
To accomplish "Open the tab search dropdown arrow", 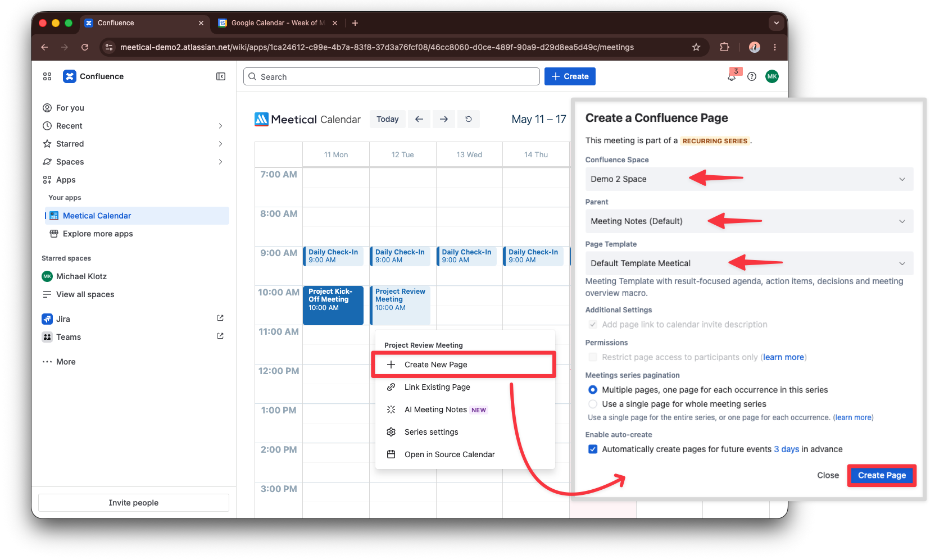I will [x=776, y=23].
